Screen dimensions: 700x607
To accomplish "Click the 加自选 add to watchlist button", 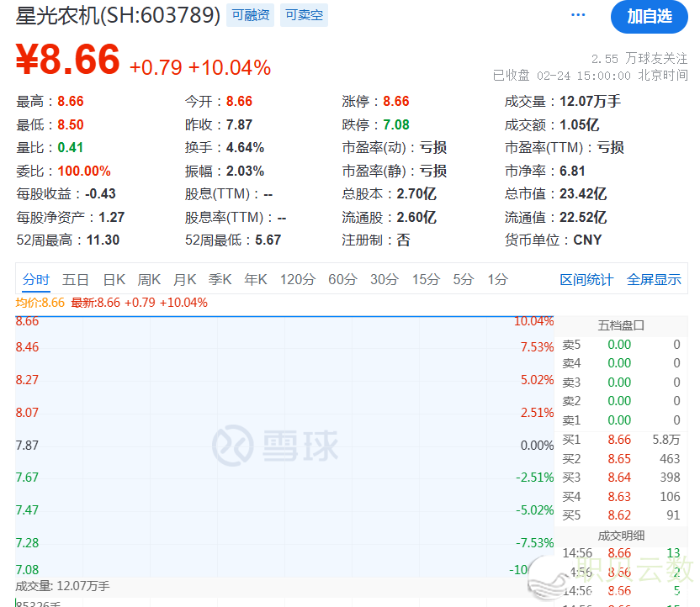I will point(650,17).
